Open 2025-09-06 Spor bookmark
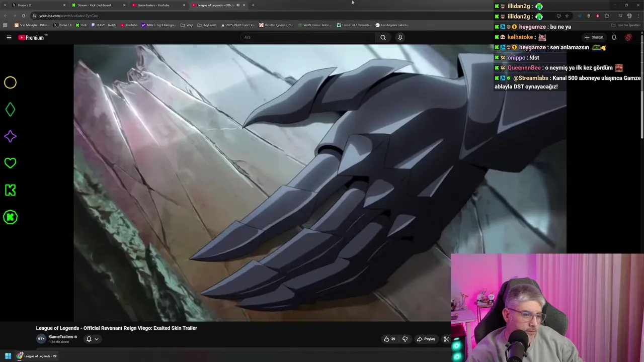 237,25
